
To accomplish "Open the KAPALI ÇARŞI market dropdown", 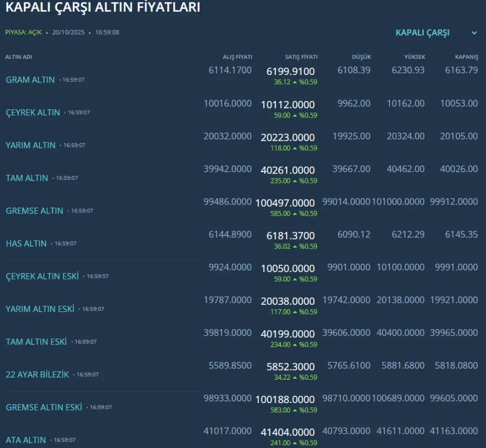I will 422,33.
